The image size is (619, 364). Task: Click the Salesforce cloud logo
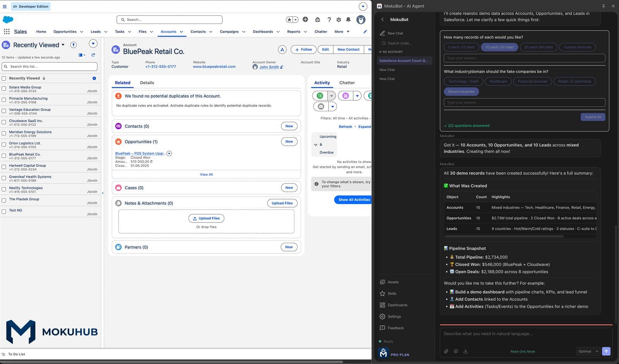click(8, 19)
